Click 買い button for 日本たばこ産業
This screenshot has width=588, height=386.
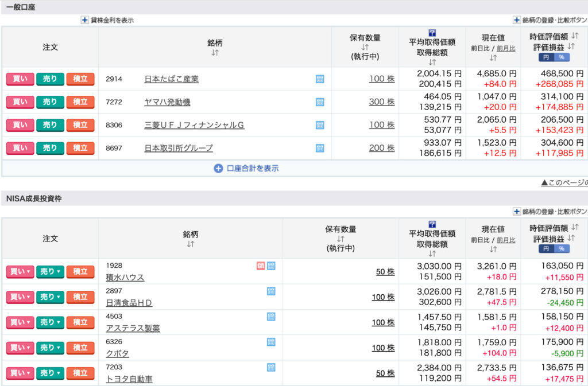coord(20,79)
